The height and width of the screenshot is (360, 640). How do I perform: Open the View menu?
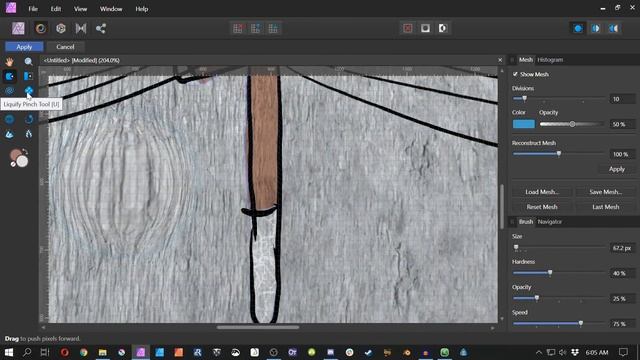[x=80, y=9]
